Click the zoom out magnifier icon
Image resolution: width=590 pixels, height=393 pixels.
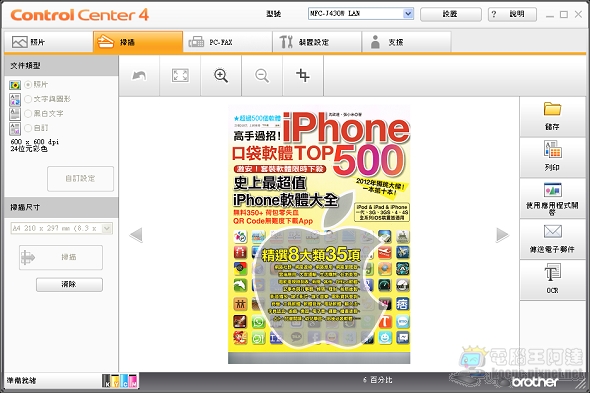tap(262, 76)
